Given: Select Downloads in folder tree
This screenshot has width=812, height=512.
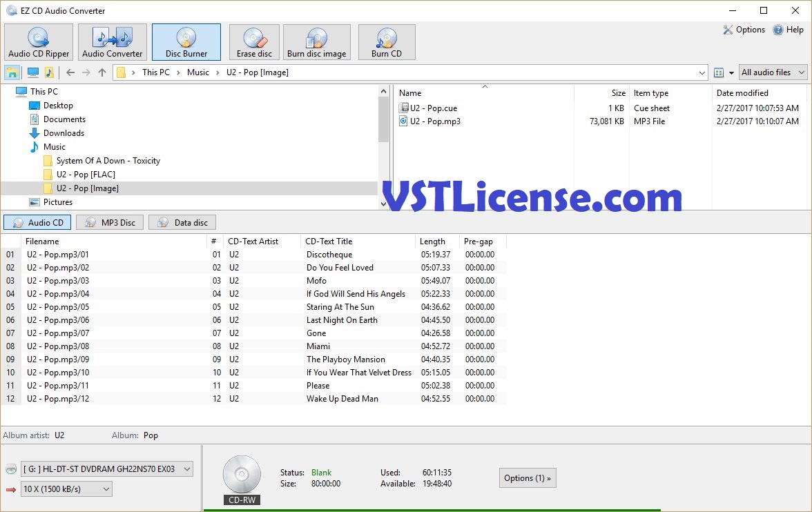Looking at the screenshot, I should [x=64, y=133].
